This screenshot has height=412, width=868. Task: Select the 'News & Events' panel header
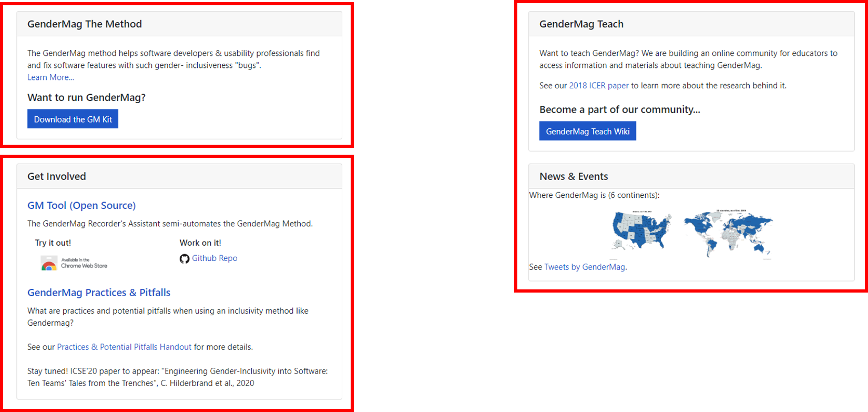tap(573, 176)
